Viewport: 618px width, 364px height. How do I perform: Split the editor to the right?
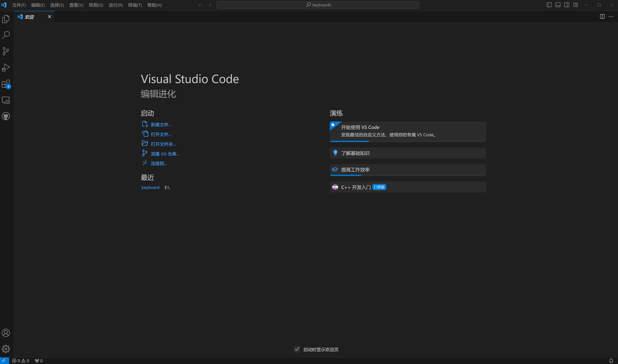pyautogui.click(x=602, y=16)
